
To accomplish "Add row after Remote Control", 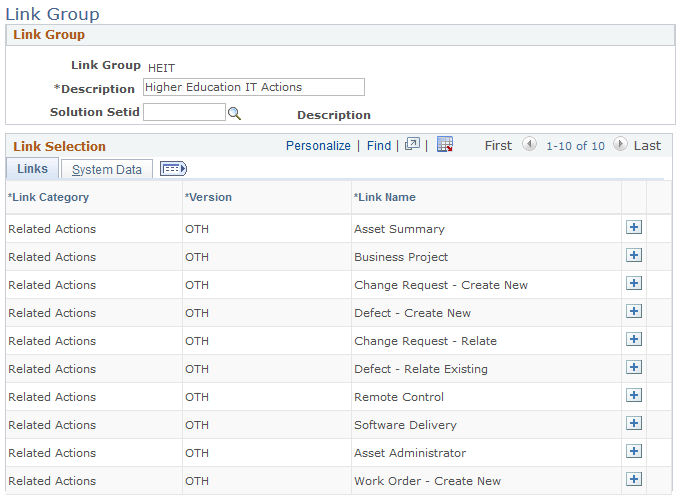I will (634, 395).
